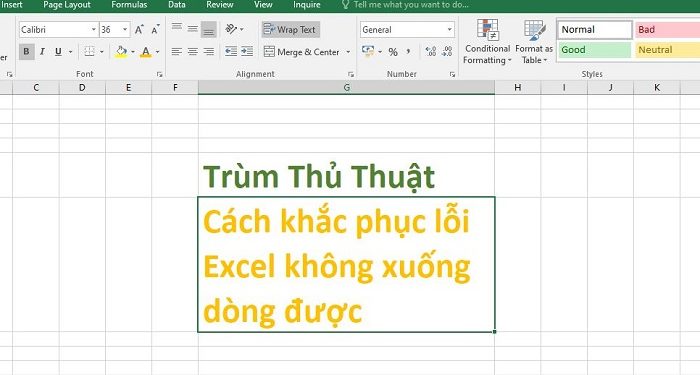Screen dimensions: 700x375
Task: Open the Page Layout ribbon tab
Action: (67, 5)
